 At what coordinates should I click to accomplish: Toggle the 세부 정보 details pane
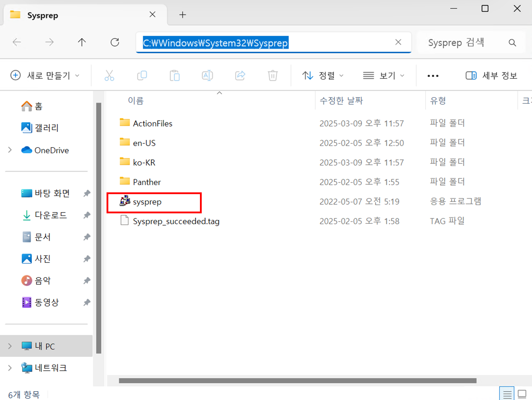491,75
